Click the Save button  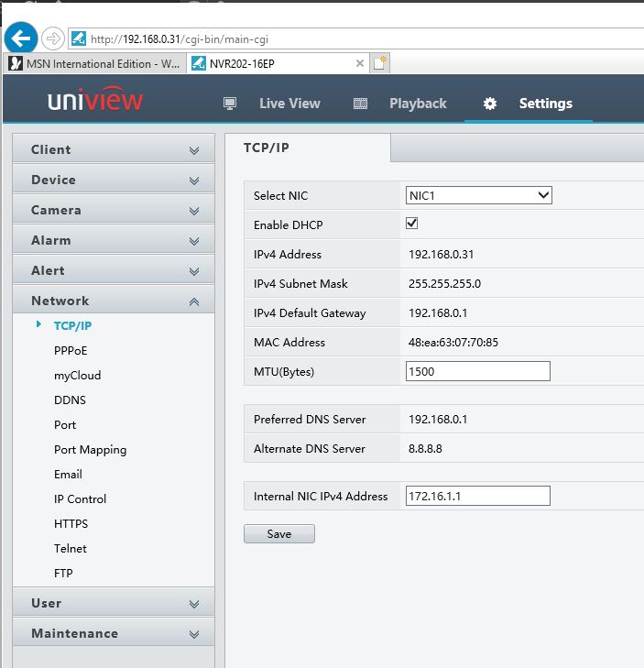coord(279,534)
